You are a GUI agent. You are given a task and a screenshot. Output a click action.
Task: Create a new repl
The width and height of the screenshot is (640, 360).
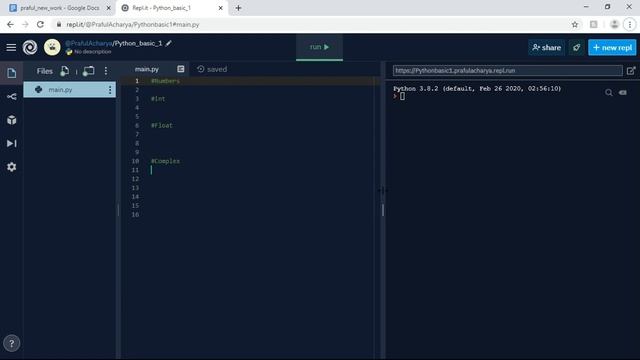pyautogui.click(x=612, y=48)
